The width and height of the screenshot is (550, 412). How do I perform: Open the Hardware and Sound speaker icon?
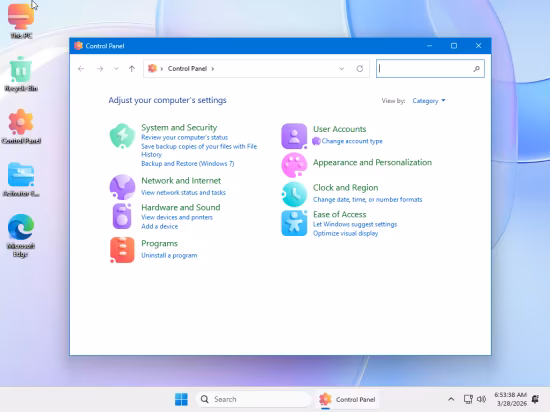[122, 216]
